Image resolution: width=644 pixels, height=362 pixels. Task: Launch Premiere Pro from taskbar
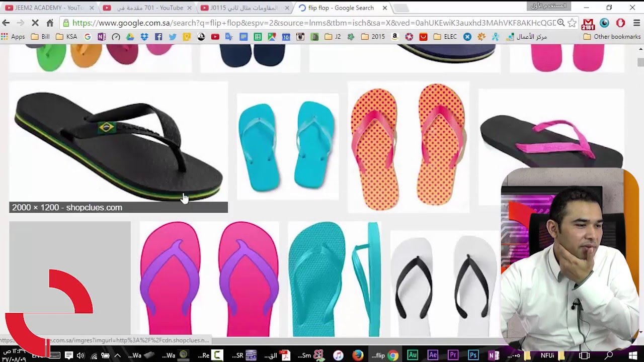453,355
